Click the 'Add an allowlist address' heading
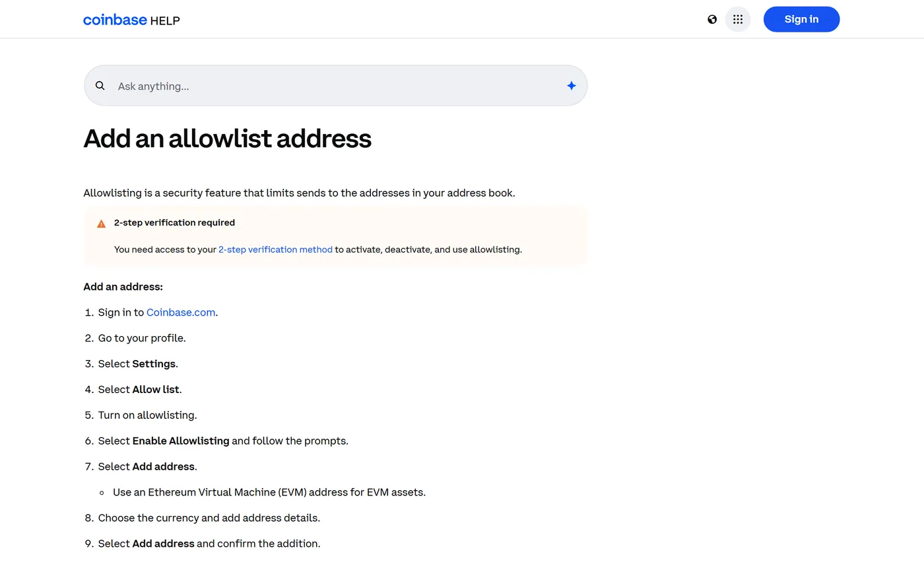 (x=227, y=139)
